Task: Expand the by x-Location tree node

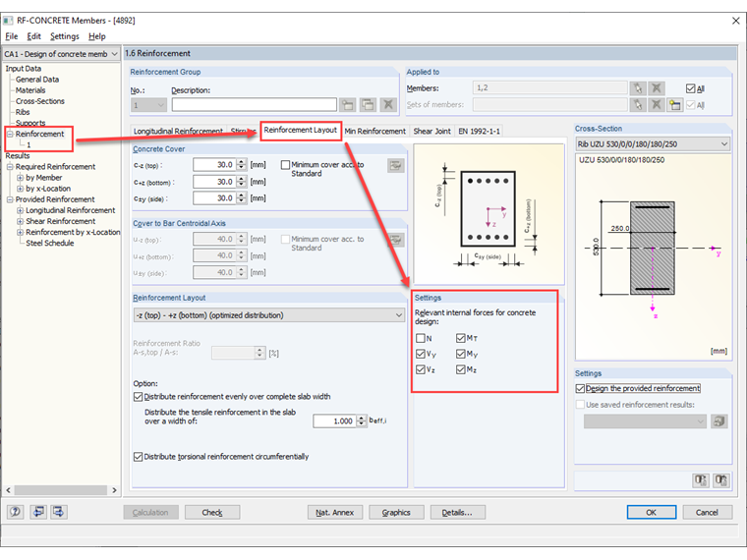Action: (20, 189)
